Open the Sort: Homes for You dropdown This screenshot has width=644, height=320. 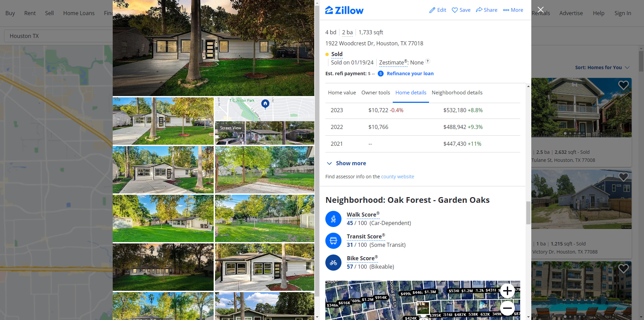(602, 67)
